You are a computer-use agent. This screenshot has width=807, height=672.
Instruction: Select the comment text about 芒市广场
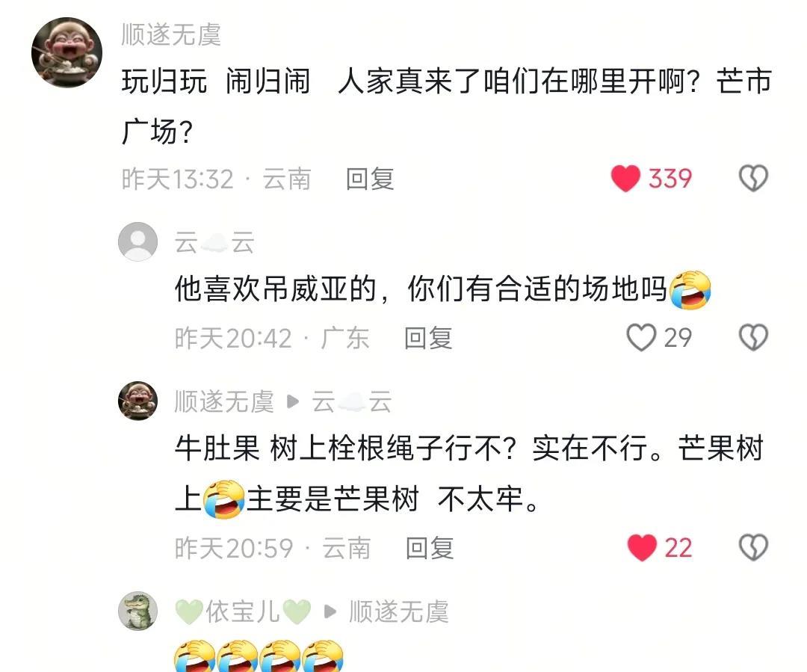tap(447, 106)
